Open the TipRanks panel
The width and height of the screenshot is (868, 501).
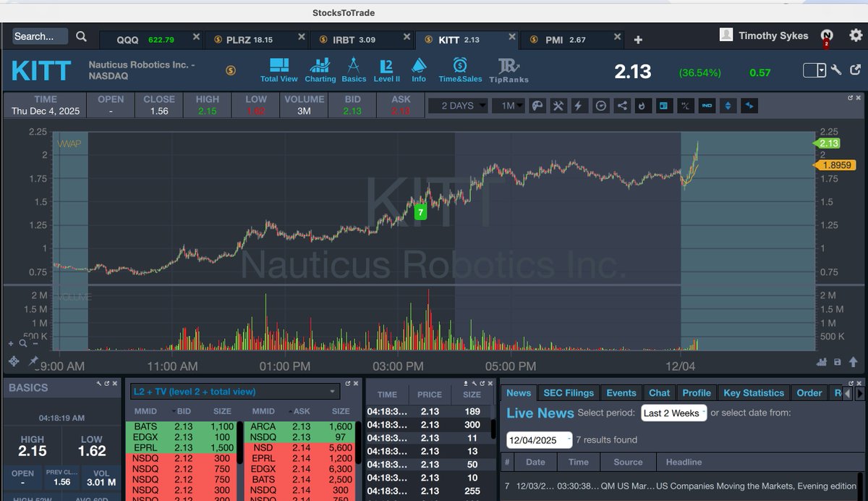509,71
